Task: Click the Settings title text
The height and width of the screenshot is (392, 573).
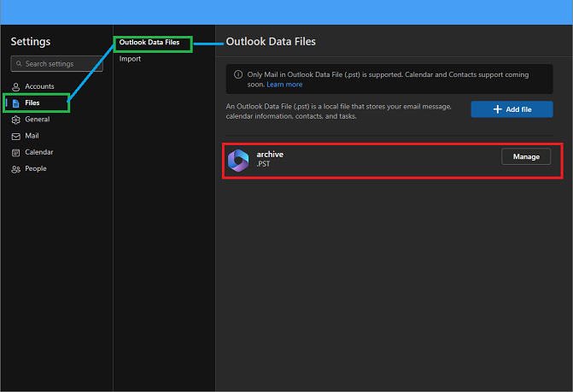Action: click(x=31, y=42)
